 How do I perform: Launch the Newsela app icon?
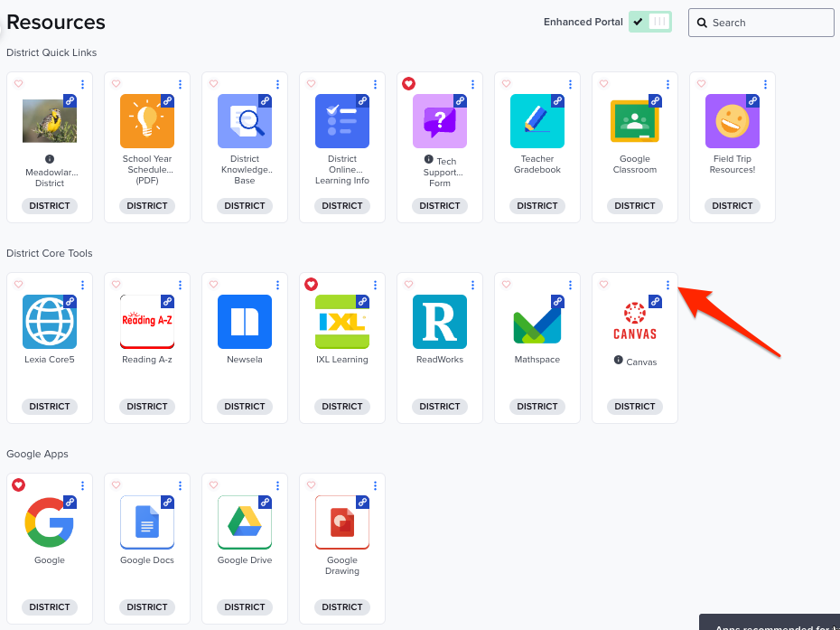245,322
